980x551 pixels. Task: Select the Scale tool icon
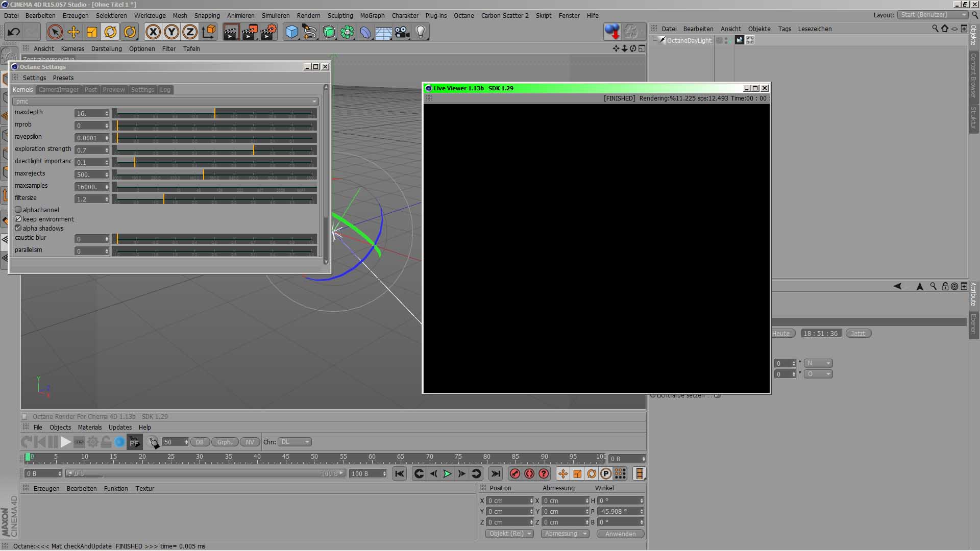pyautogui.click(x=92, y=32)
